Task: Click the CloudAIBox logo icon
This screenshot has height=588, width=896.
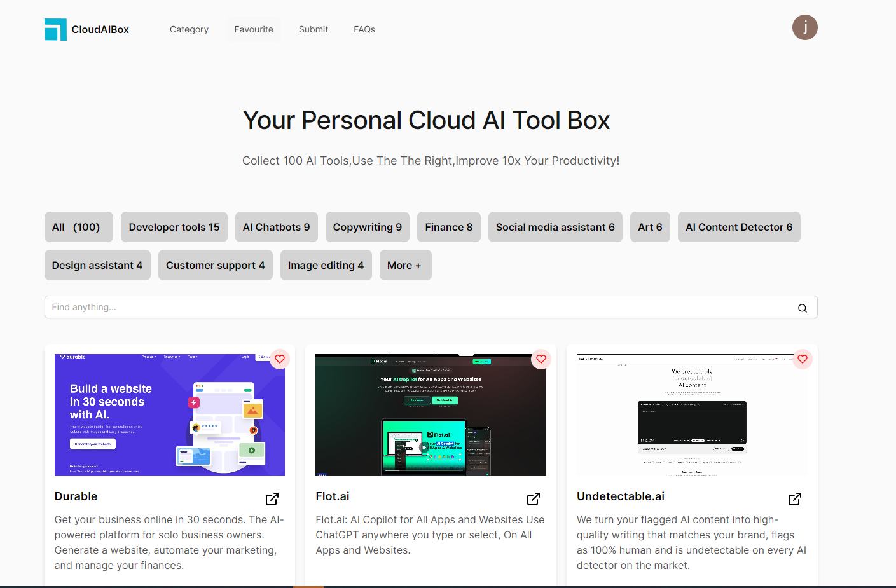Action: (55, 29)
